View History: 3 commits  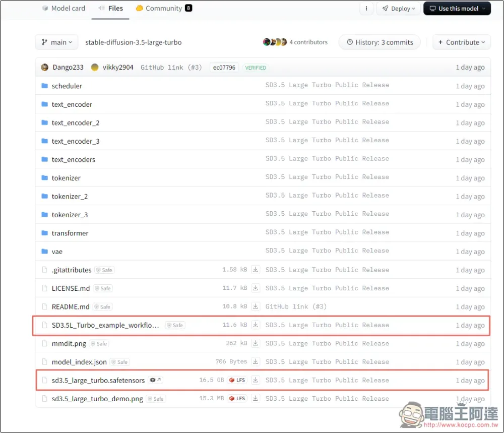tap(380, 42)
